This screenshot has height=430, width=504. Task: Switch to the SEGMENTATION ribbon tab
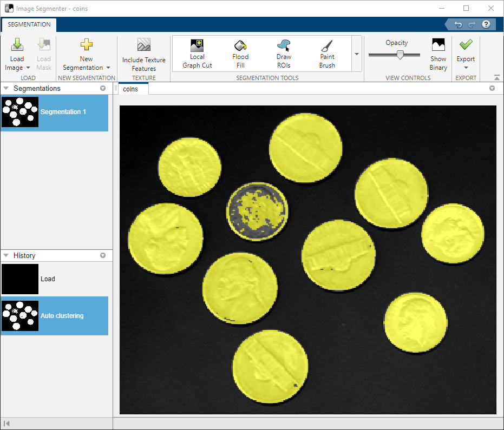pyautogui.click(x=29, y=25)
